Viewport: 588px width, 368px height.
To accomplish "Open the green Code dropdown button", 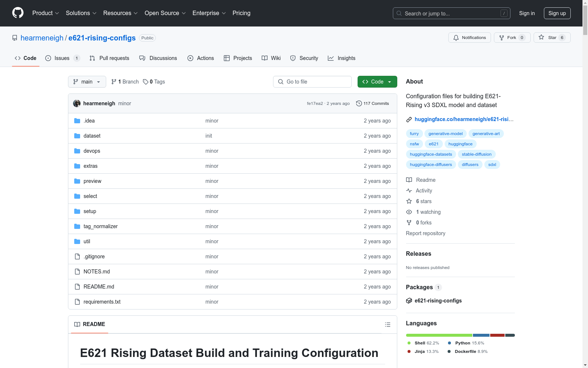I will (377, 82).
